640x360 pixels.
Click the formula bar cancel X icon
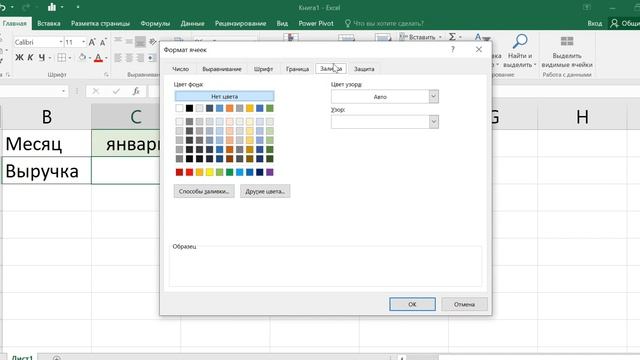point(96,91)
